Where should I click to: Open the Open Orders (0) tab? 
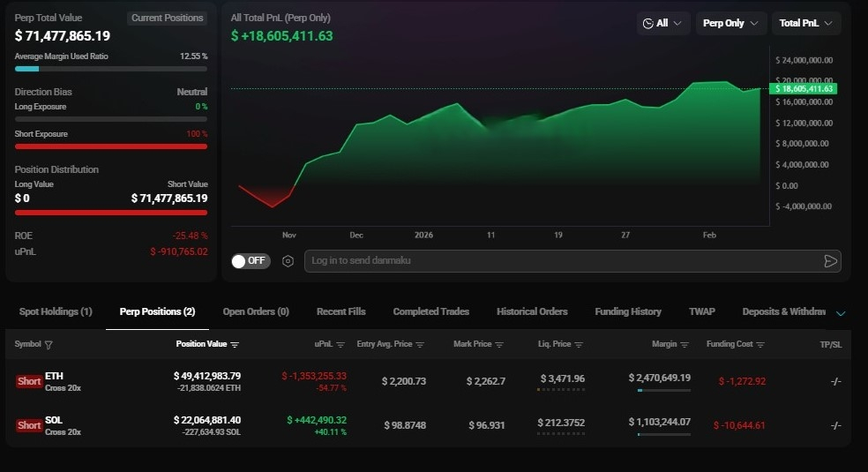[x=256, y=311]
